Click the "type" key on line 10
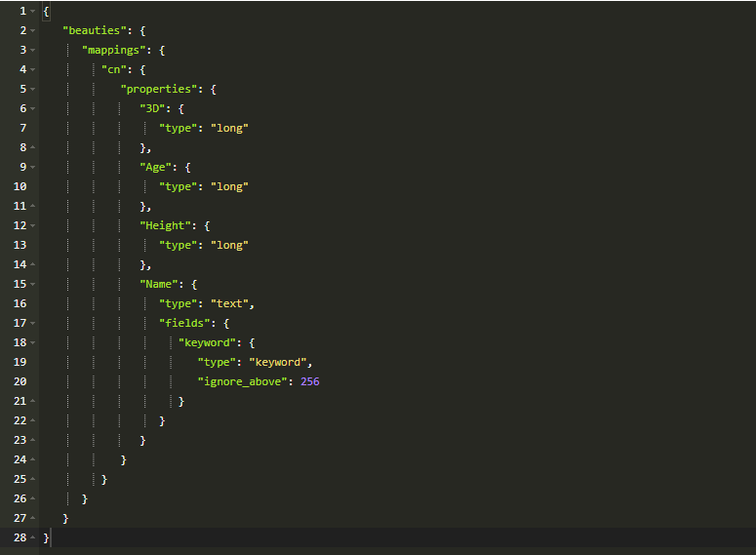Image resolution: width=756 pixels, height=555 pixels. point(178,186)
